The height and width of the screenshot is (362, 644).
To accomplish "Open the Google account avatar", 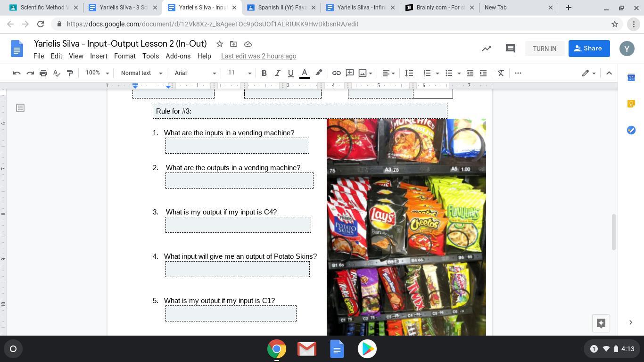I will 627,49.
